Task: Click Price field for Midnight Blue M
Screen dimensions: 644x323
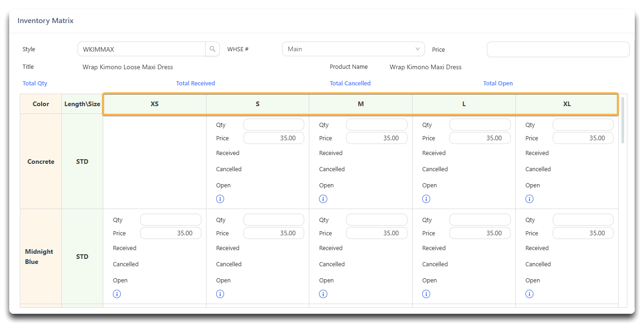Action: click(377, 233)
